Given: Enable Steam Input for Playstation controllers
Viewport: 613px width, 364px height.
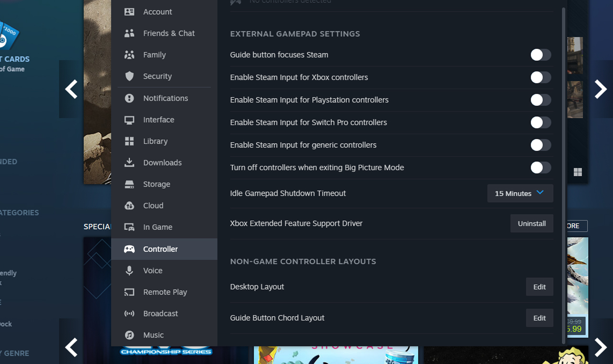Looking at the screenshot, I should (x=540, y=100).
